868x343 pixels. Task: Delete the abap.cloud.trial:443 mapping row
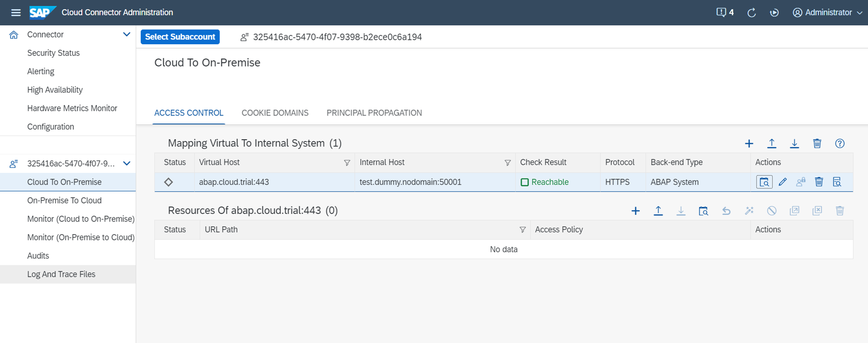pos(819,182)
